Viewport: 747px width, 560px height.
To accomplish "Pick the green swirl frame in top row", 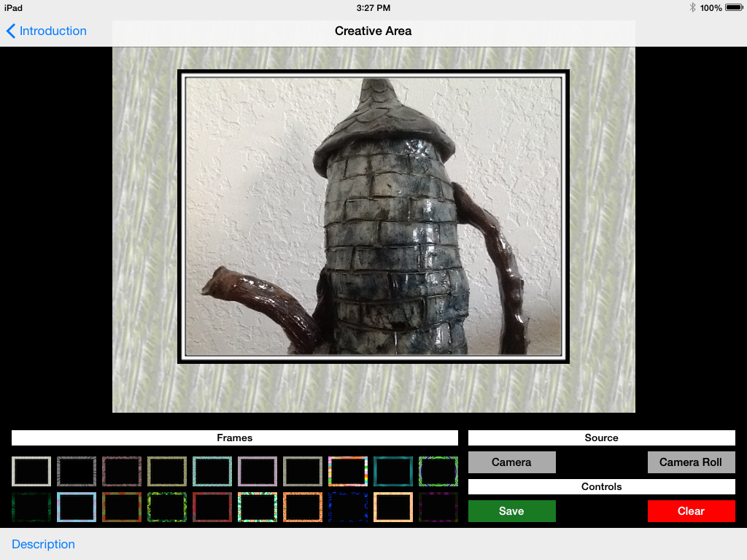I will point(438,471).
